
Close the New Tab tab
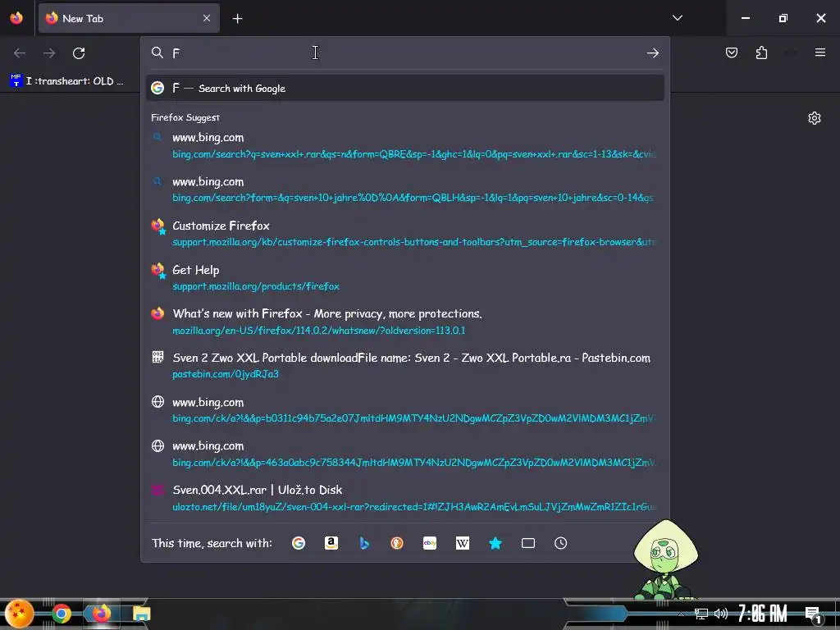[x=207, y=18]
